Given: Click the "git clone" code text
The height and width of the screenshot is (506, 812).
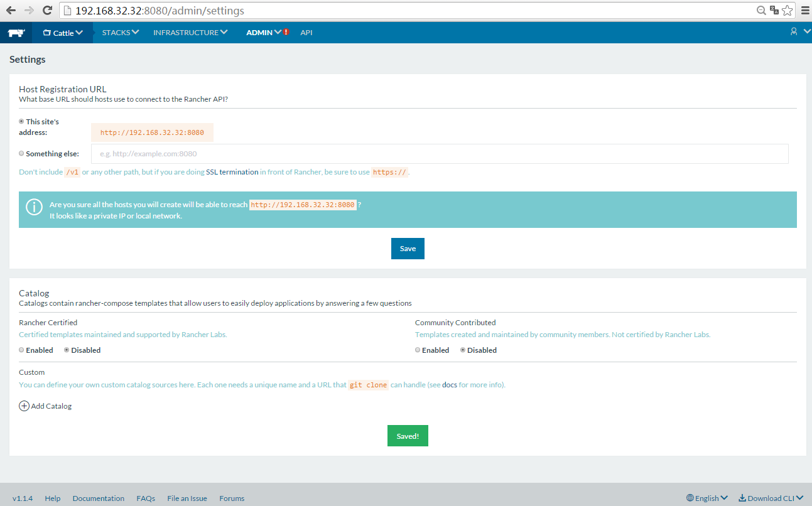Looking at the screenshot, I should pos(368,385).
